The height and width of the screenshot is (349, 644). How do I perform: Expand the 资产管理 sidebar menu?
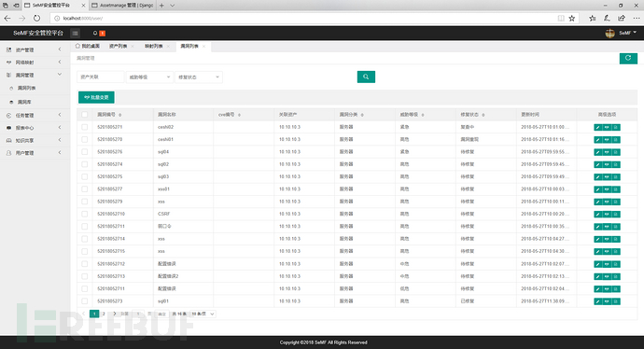point(35,49)
